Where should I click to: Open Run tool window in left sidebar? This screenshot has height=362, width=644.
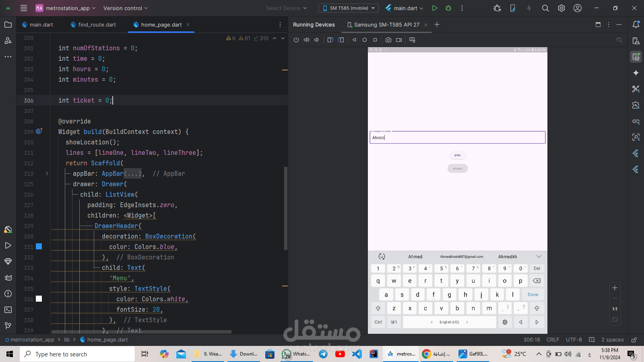[x=8, y=245]
